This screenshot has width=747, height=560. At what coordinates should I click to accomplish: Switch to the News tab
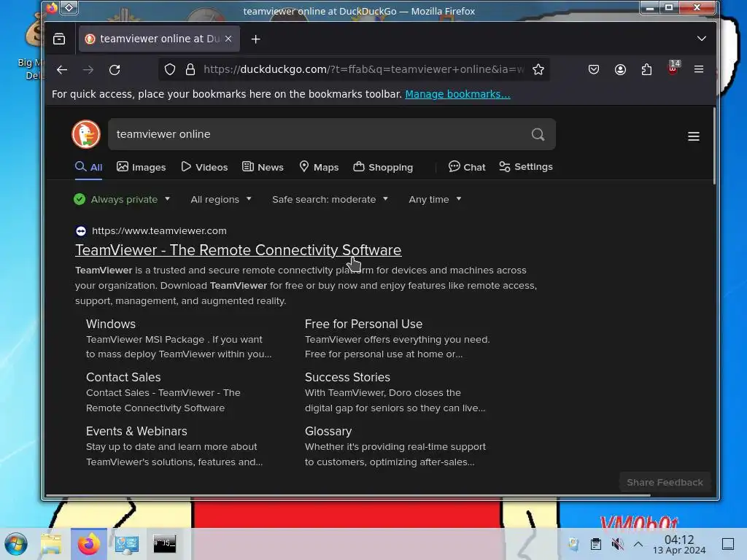(x=263, y=167)
